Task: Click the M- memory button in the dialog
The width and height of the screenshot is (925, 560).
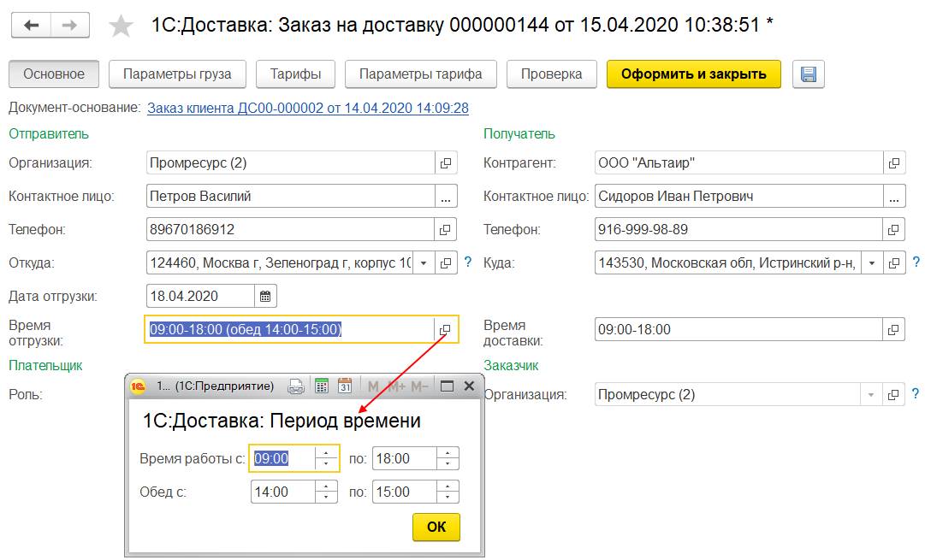Action: click(419, 386)
